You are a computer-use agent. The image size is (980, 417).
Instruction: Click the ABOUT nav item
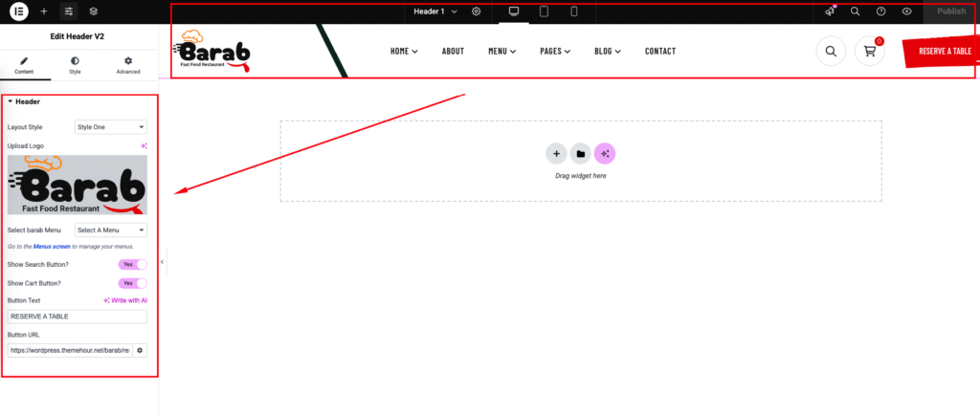coord(453,52)
